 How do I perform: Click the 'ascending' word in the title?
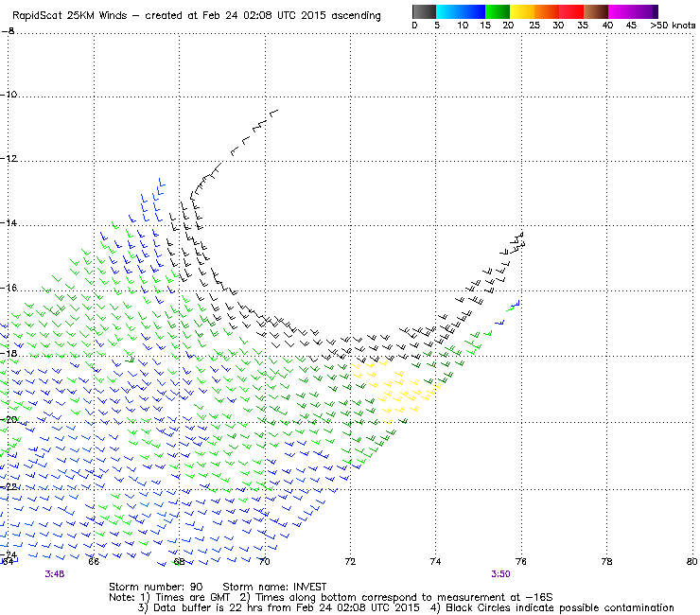[x=356, y=16]
